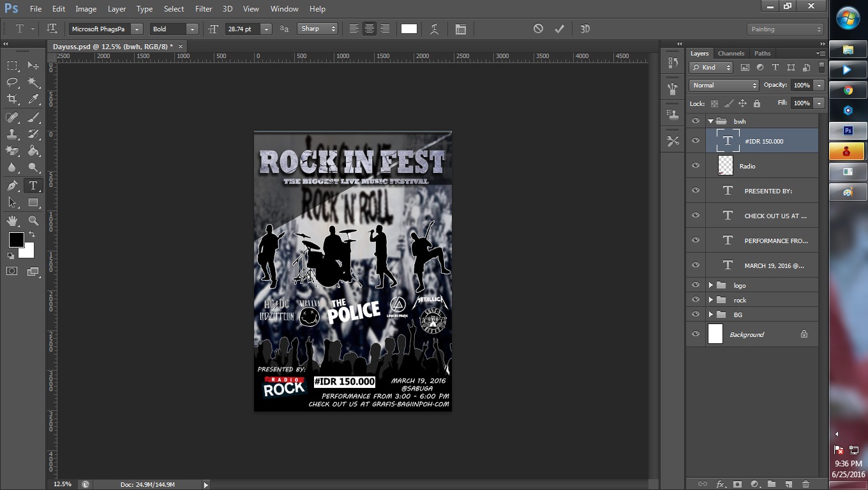Create a new layer in Layers panel
This screenshot has width=868, height=490.
(787, 484)
